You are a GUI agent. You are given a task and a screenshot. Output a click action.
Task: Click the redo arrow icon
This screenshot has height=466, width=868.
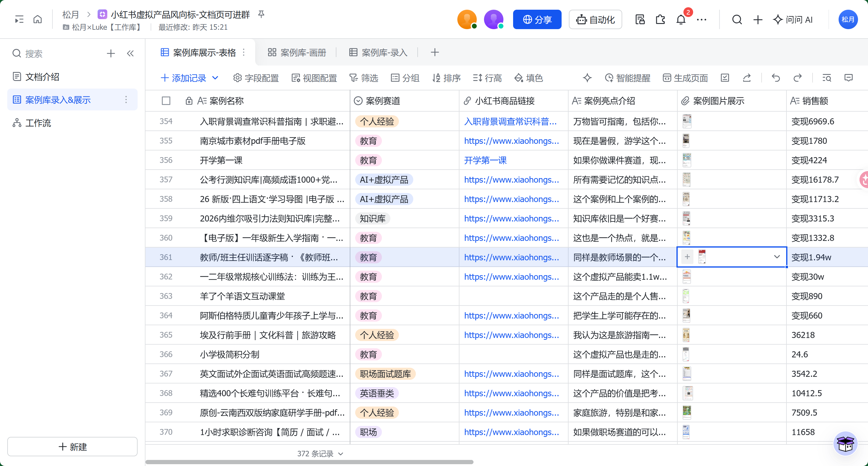tap(797, 78)
